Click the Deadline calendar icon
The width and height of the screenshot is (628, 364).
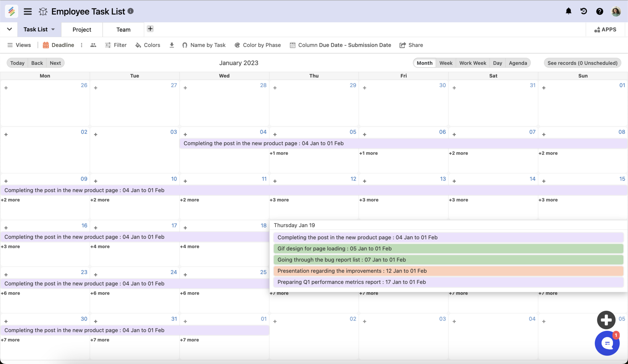coord(46,45)
